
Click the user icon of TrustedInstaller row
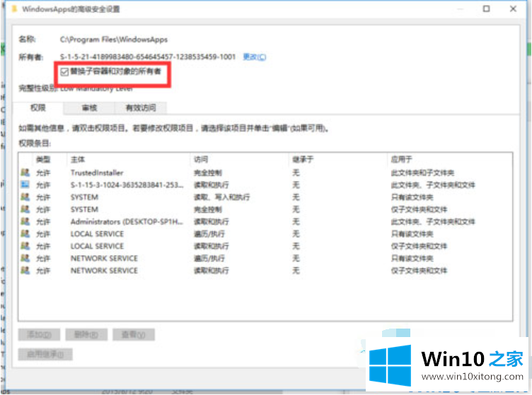[25, 172]
